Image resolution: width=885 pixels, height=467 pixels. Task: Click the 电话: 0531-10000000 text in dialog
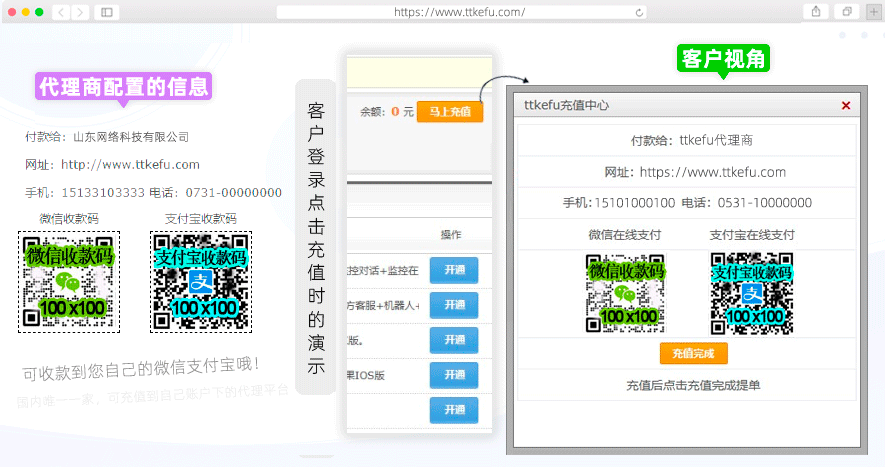(x=747, y=203)
